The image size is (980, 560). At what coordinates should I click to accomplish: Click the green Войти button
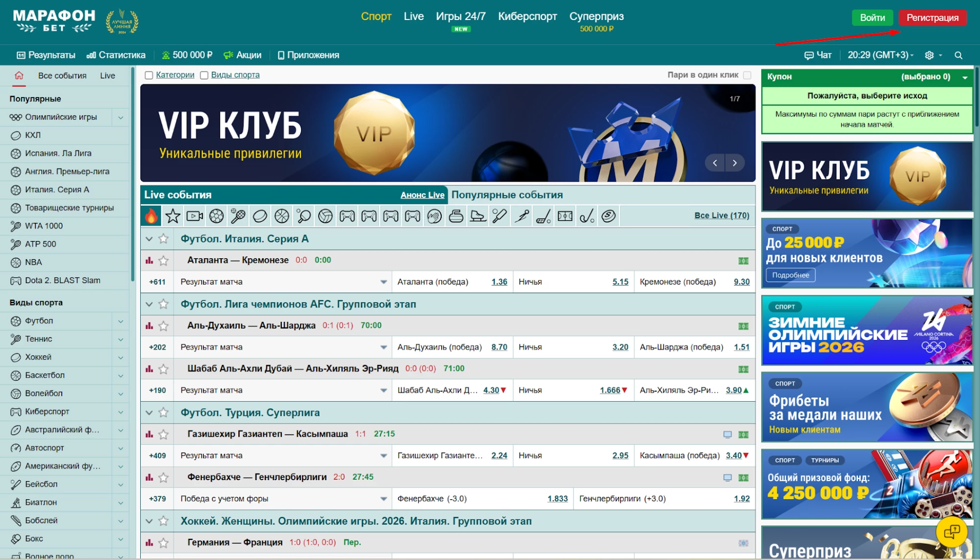(x=873, y=18)
